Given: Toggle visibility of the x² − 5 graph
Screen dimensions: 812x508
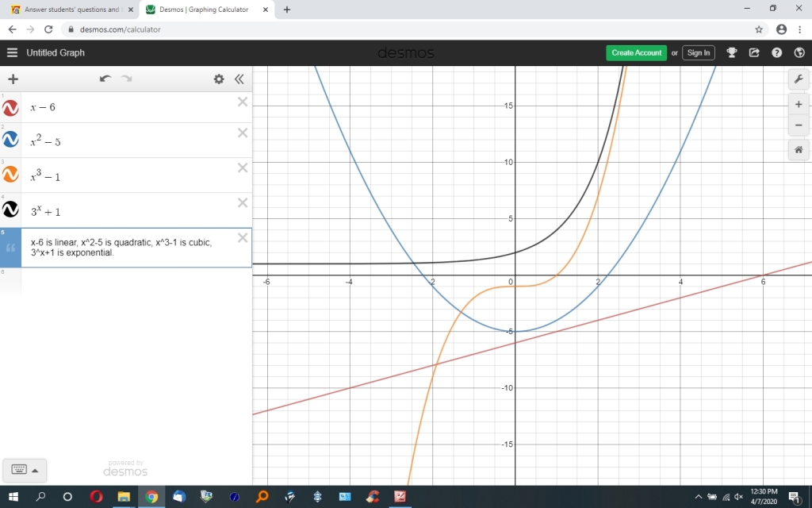Looking at the screenshot, I should point(10,140).
